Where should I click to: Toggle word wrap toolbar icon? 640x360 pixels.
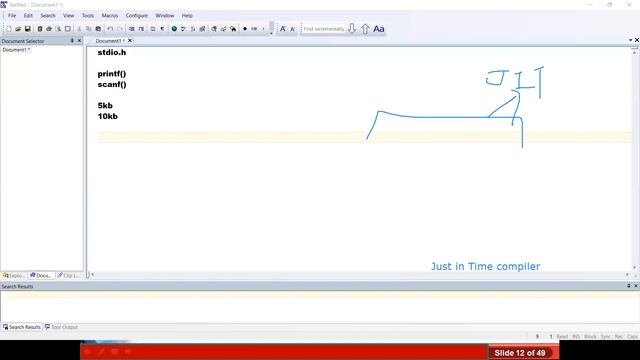point(153,29)
